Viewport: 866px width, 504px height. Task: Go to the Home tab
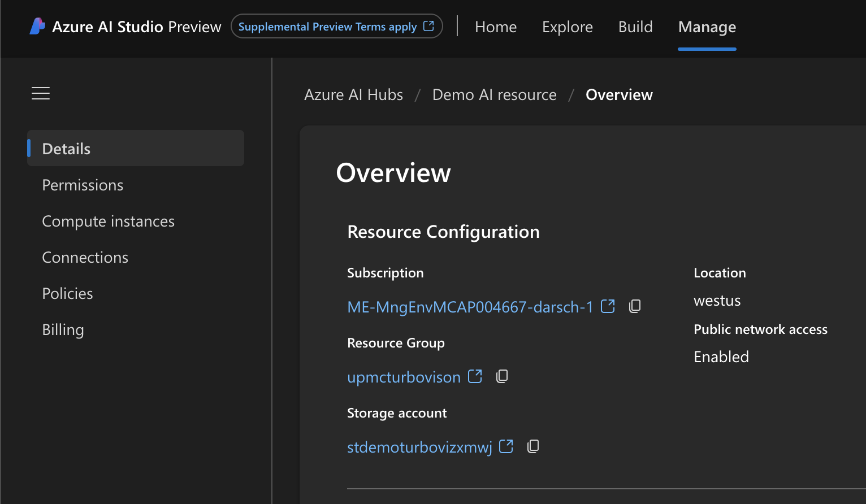[496, 27]
